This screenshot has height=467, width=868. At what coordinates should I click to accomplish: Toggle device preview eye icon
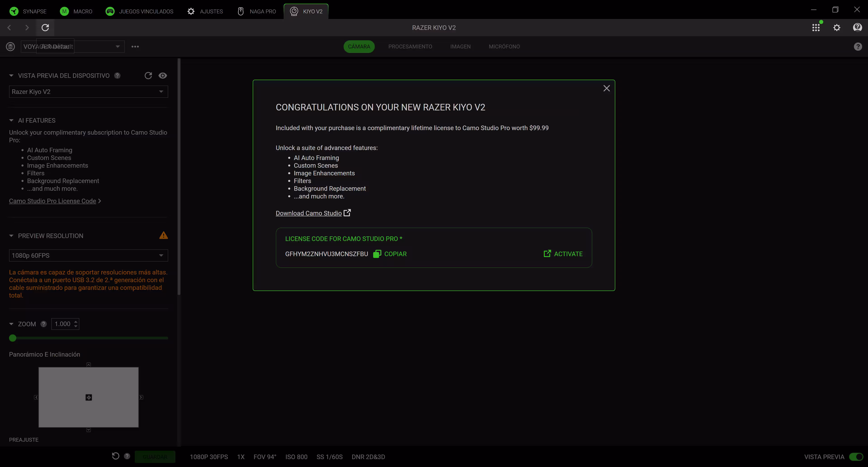[163, 76]
